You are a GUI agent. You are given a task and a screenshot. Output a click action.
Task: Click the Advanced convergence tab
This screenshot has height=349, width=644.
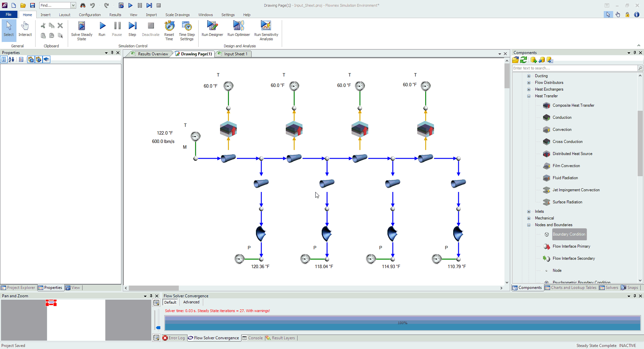click(x=191, y=302)
